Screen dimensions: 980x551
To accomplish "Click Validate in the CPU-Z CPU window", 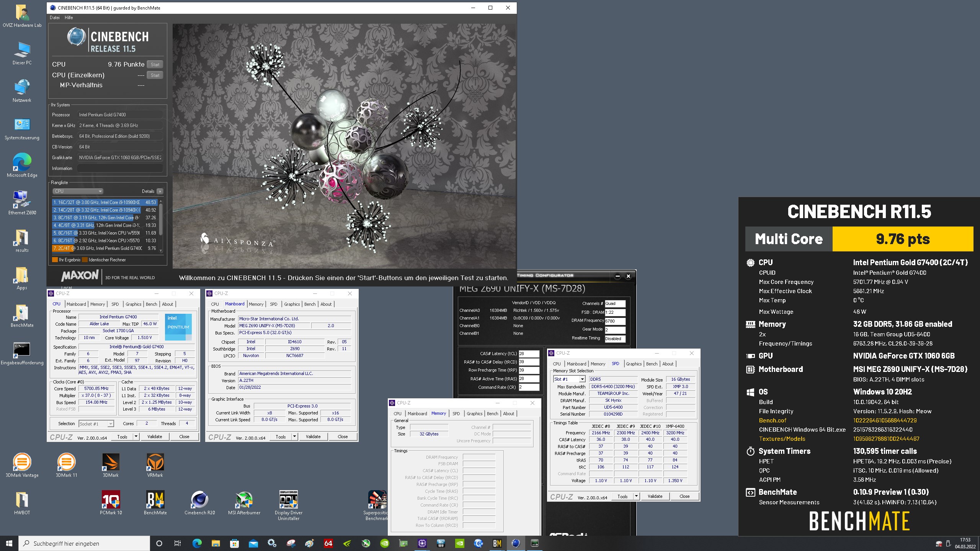I will tap(155, 437).
